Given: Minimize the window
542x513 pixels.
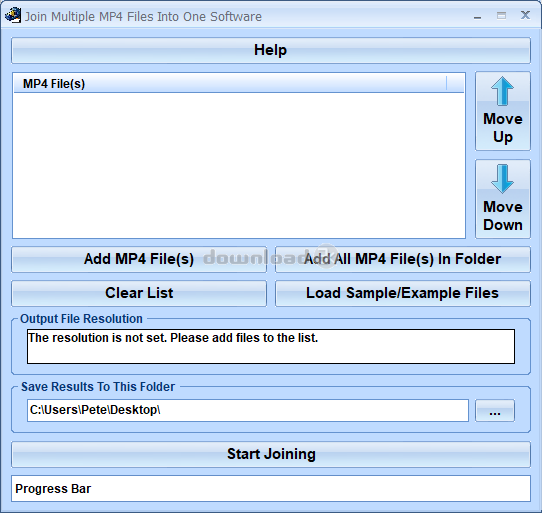Looking at the screenshot, I should tap(477, 16).
